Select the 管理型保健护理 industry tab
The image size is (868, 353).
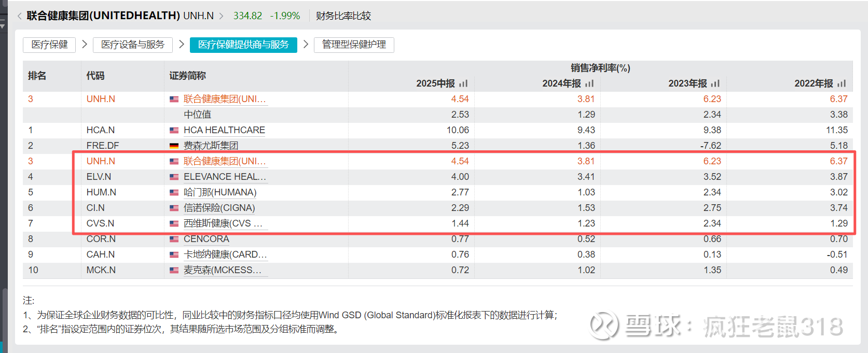tap(354, 45)
